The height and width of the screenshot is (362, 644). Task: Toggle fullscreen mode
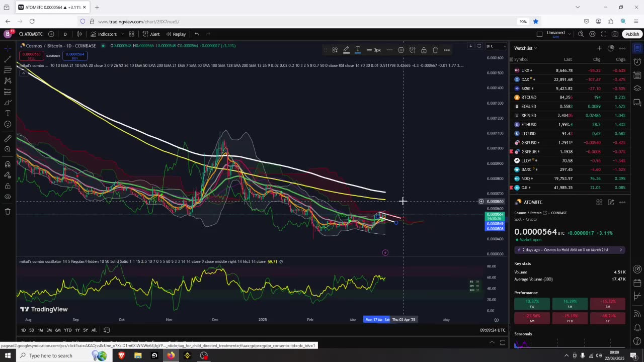604,34
